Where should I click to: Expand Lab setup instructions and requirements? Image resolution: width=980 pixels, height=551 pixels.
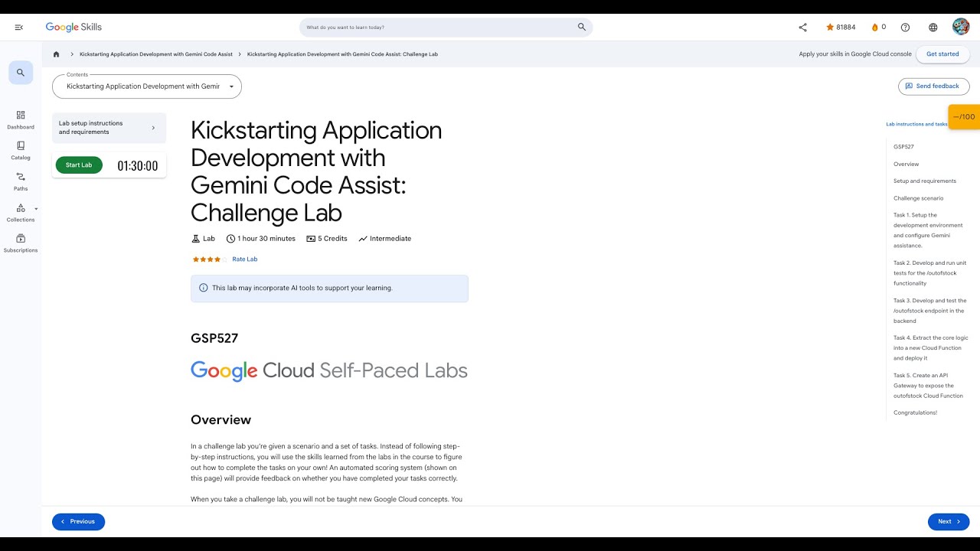click(x=109, y=128)
